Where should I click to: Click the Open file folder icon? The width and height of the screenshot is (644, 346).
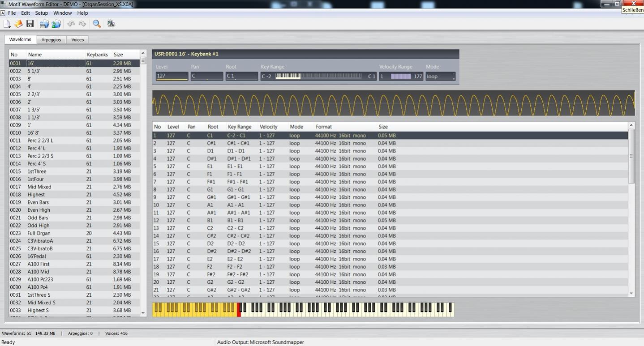(x=18, y=24)
